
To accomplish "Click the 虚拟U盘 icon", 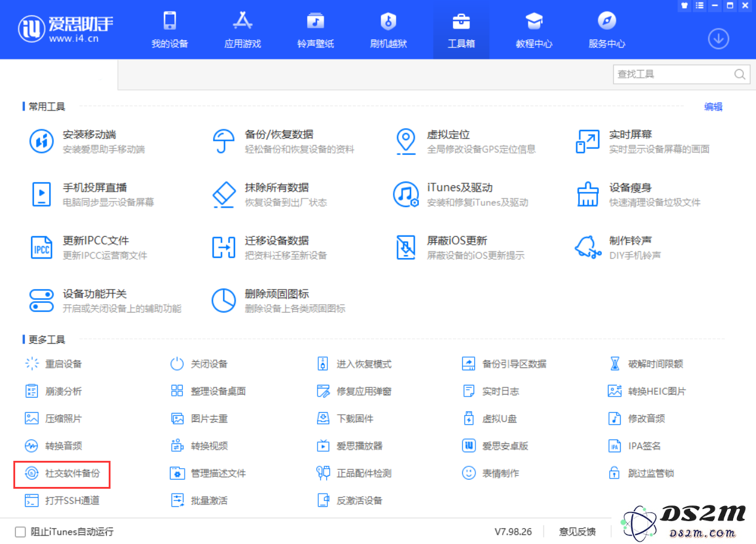I will (469, 418).
